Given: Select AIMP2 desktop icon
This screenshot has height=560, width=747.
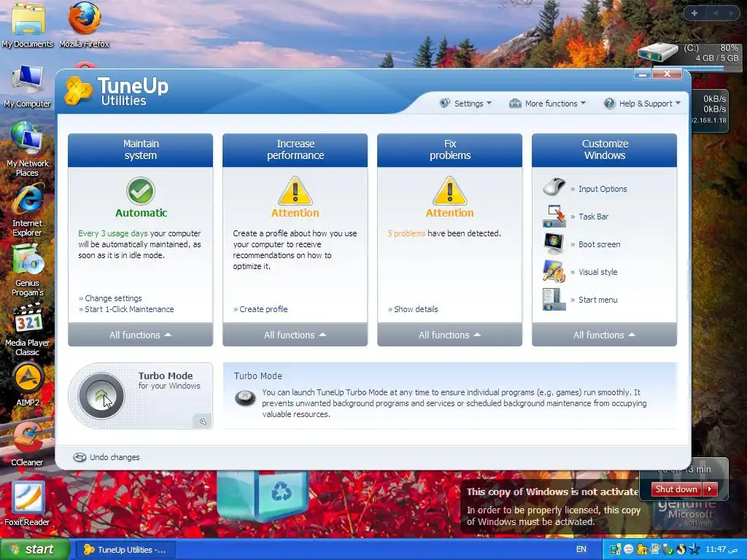Looking at the screenshot, I should [x=28, y=385].
